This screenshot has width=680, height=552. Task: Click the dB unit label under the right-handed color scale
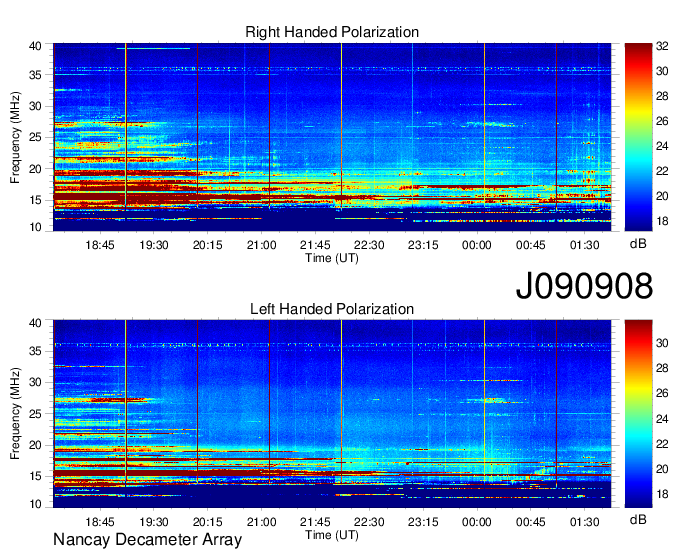tap(638, 244)
